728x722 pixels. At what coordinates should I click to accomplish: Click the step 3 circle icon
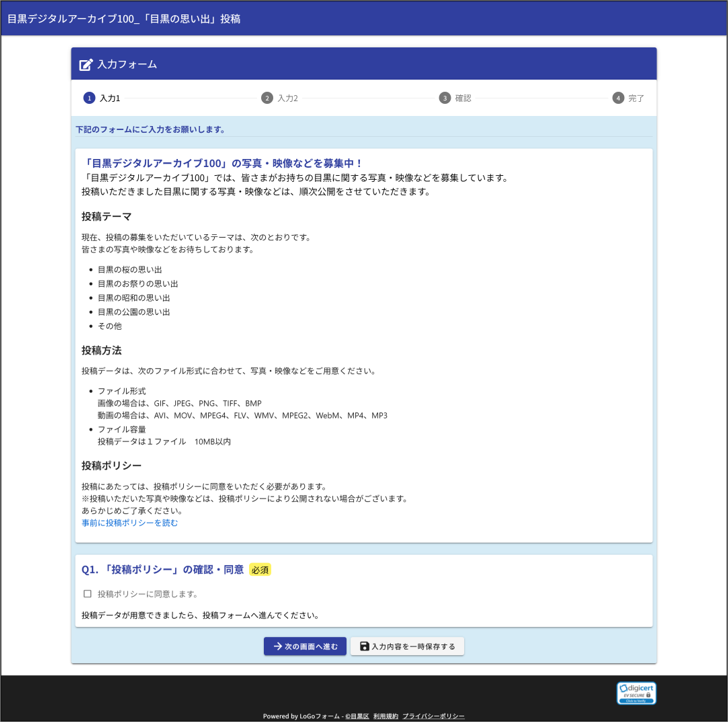(445, 98)
